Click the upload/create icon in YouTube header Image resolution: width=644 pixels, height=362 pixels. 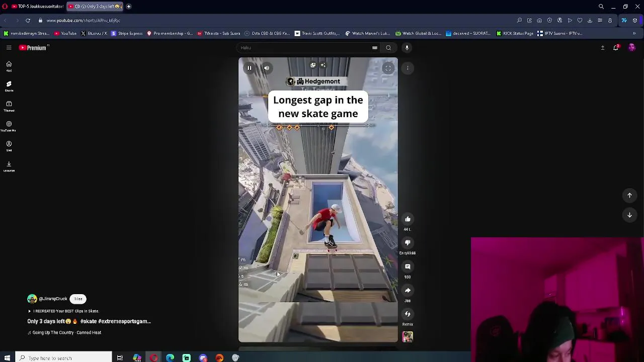click(602, 48)
